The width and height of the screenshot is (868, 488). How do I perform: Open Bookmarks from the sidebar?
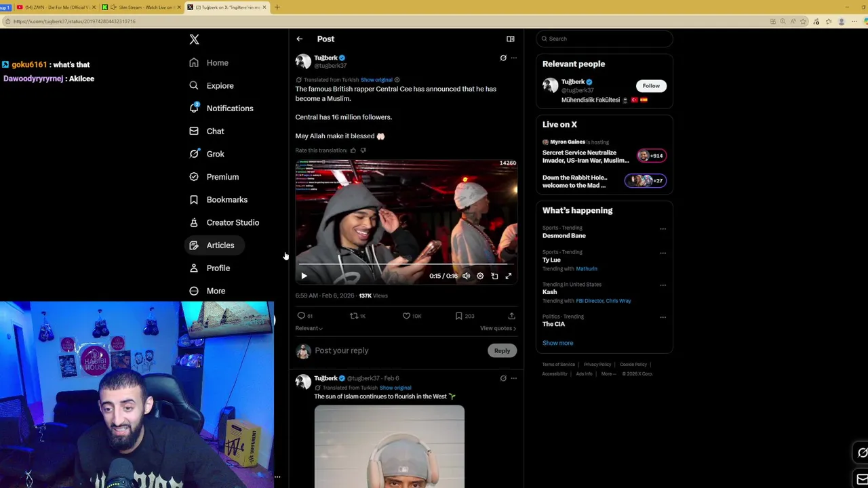218,199
